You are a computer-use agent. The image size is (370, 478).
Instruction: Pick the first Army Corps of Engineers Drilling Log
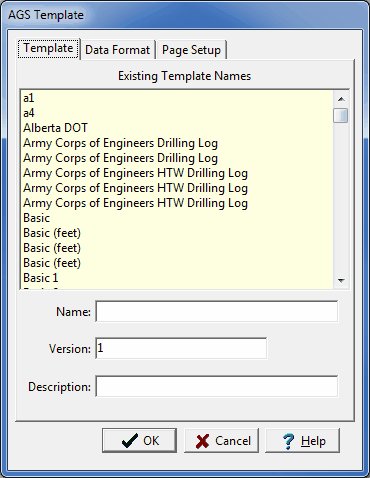[120, 143]
